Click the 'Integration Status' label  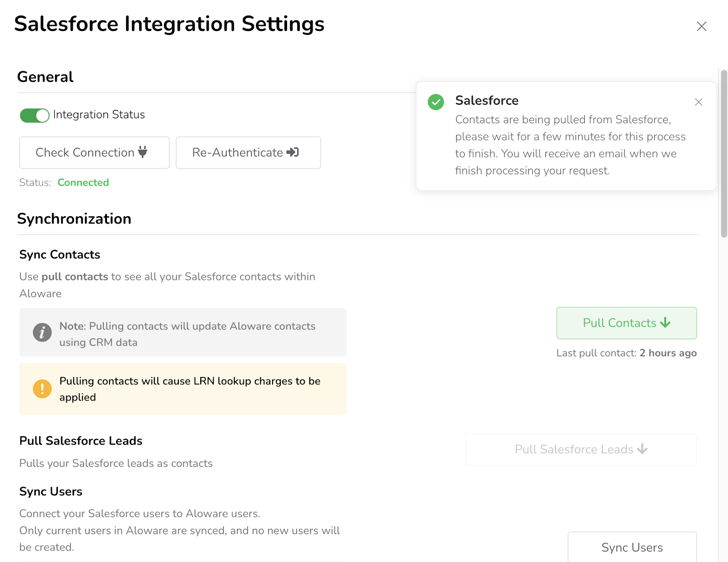tap(99, 115)
